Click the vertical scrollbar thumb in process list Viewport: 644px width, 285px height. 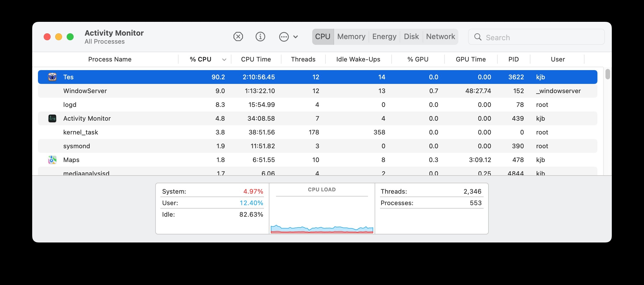[x=607, y=74]
